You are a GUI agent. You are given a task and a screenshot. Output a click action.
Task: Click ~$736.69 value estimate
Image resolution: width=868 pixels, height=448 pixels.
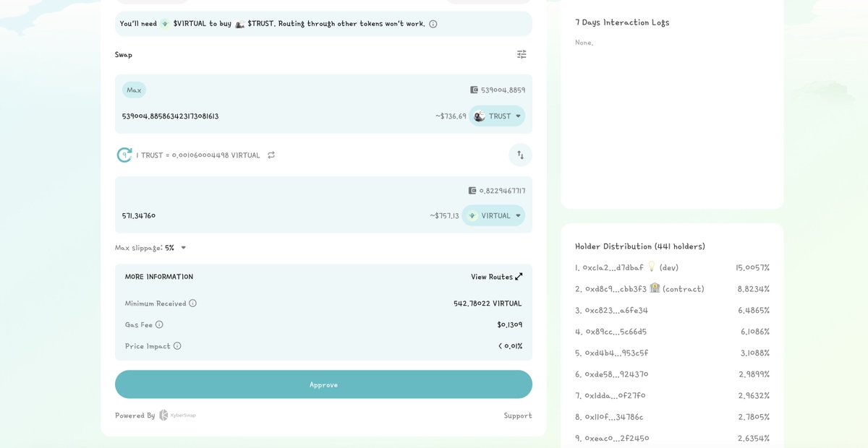pyautogui.click(x=451, y=116)
